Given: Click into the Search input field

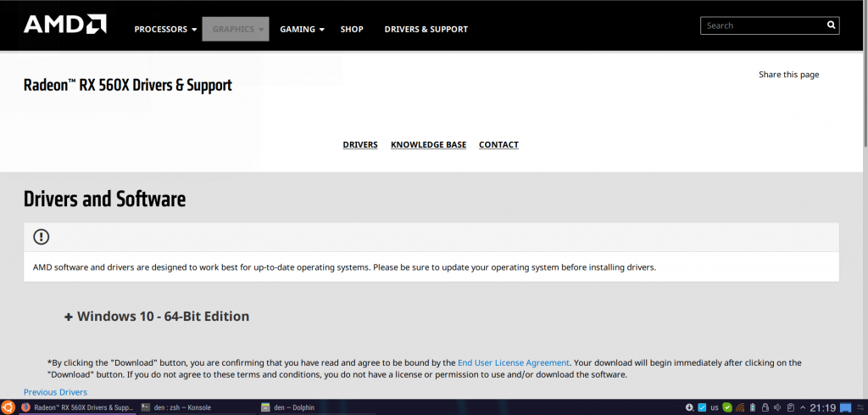Looking at the screenshot, I should click(763, 25).
